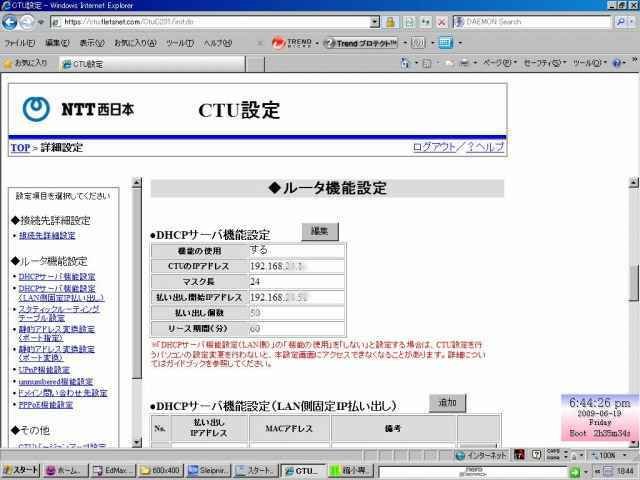Click the スタート Windows start button
The image size is (640, 480).
20,471
